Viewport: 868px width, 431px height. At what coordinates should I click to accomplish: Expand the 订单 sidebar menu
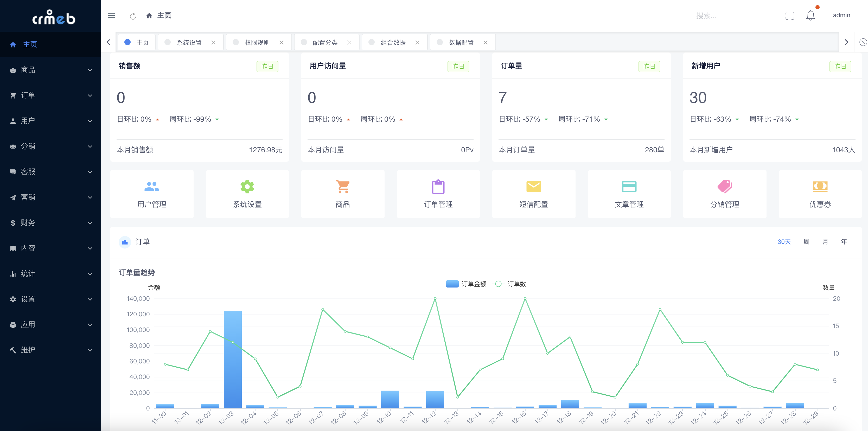[50, 95]
